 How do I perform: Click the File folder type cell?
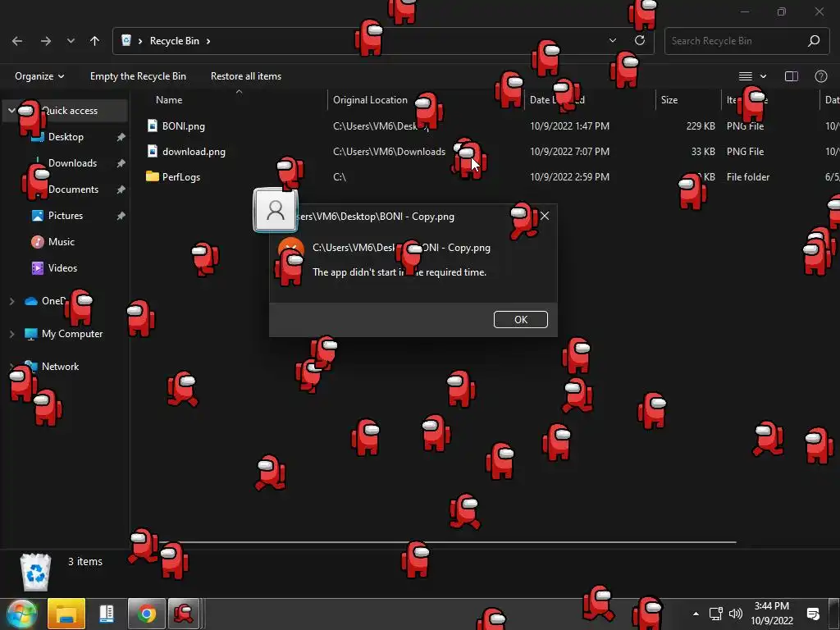click(x=748, y=177)
